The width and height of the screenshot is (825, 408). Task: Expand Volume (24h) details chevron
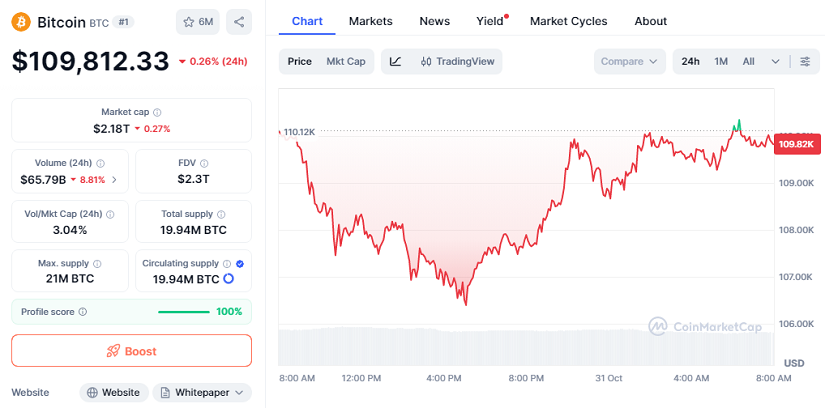point(114,180)
